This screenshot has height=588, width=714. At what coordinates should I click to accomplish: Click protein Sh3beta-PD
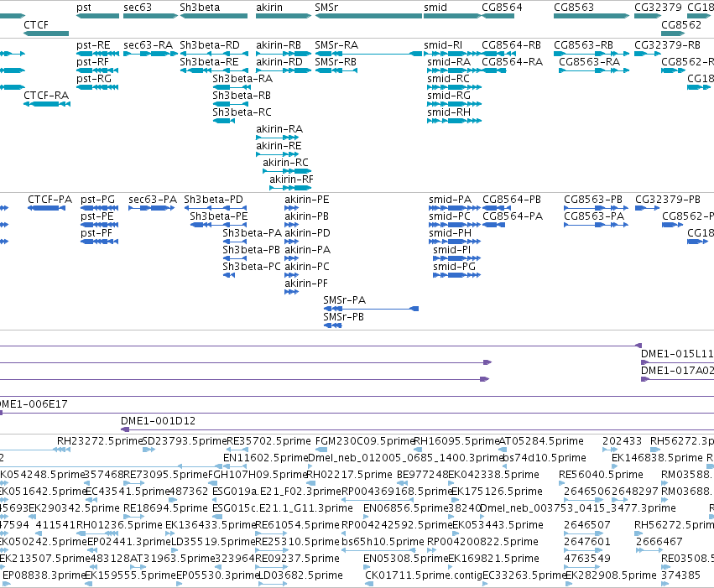coord(214,200)
